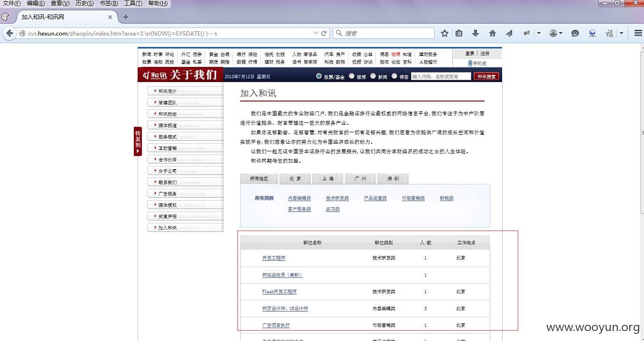Click the 和讯搜索 search button
The height and width of the screenshot is (341, 644).
click(x=486, y=76)
